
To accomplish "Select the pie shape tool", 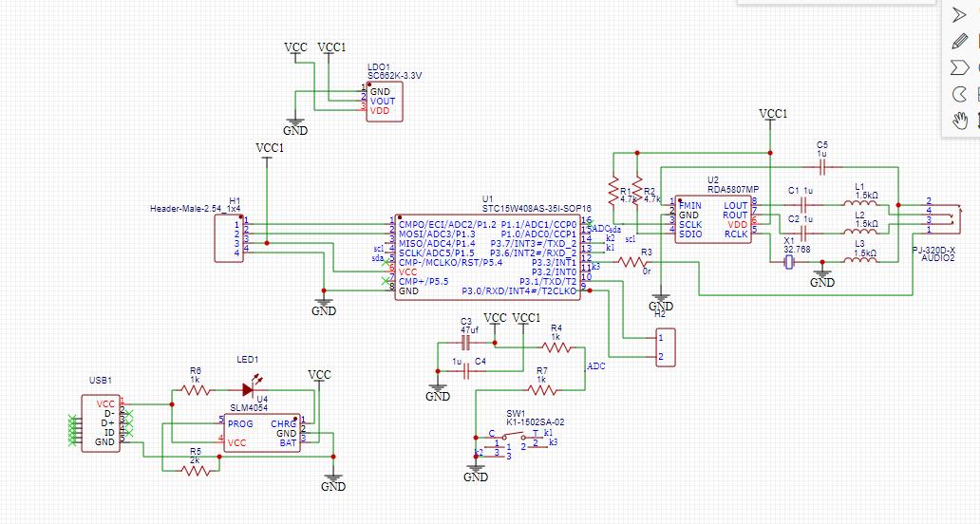I will [x=959, y=94].
